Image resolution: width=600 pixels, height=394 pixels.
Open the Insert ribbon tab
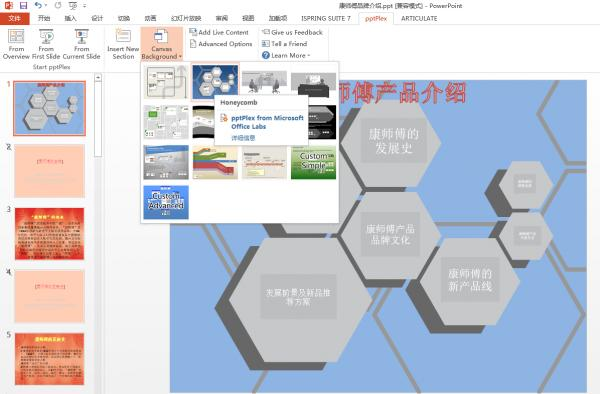tap(70, 18)
